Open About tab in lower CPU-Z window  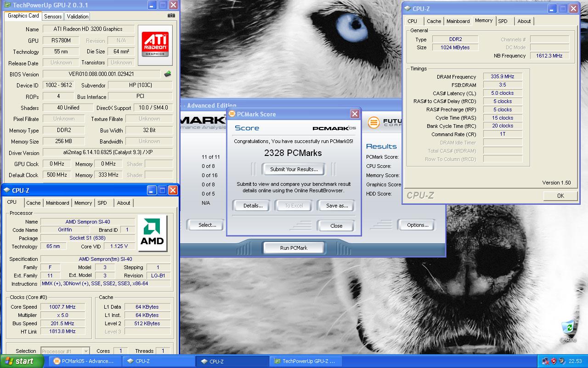pos(123,203)
